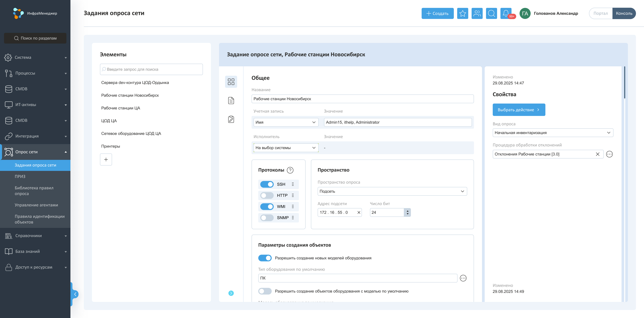Open the Вид опроса dropdown

coord(553,133)
